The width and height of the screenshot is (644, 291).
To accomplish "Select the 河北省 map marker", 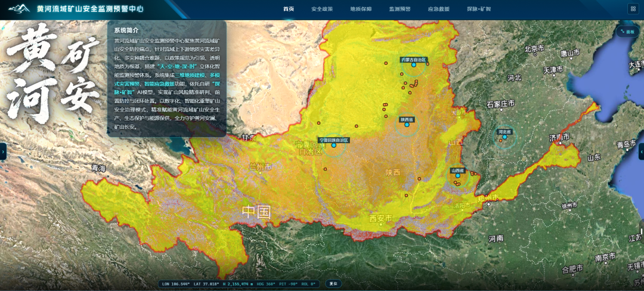I will (505, 137).
